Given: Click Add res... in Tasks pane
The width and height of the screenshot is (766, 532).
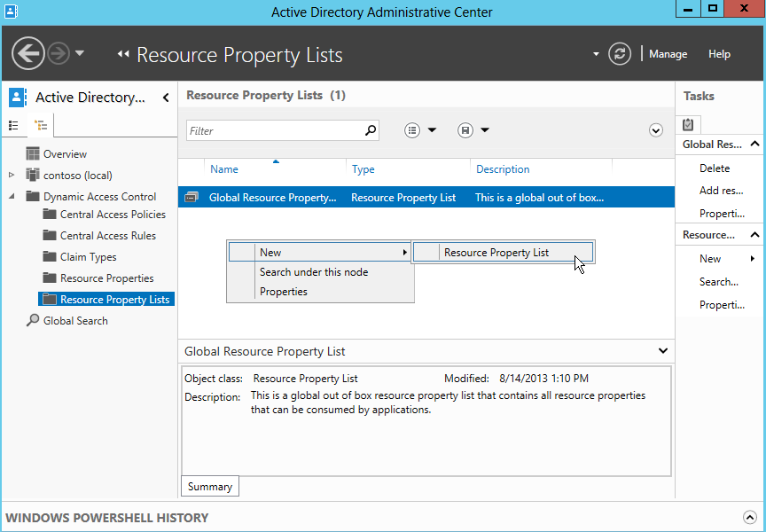Looking at the screenshot, I should click(x=721, y=191).
